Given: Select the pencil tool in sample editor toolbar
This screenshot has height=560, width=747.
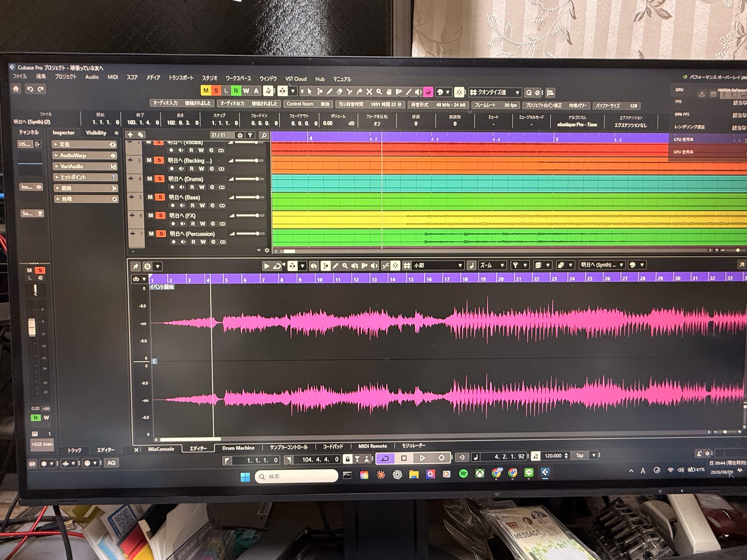Looking at the screenshot, I should point(335,266).
